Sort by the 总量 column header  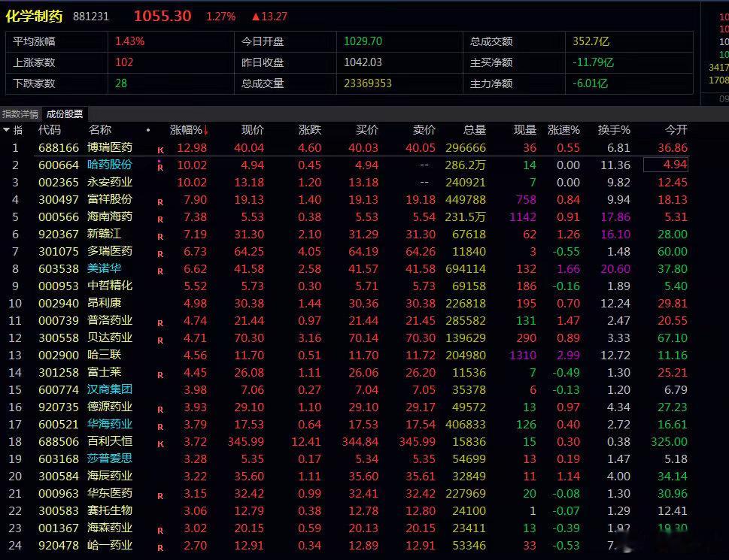point(475,130)
